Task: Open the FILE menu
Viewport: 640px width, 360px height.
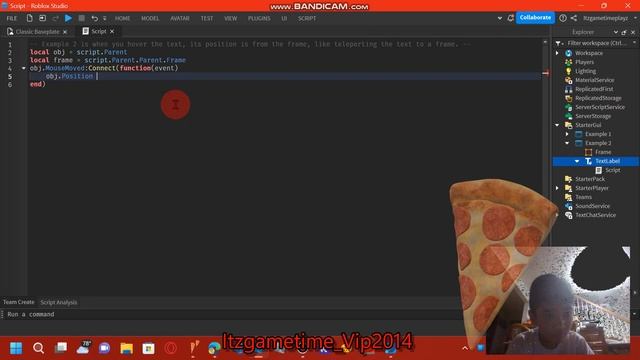Action: point(12,18)
